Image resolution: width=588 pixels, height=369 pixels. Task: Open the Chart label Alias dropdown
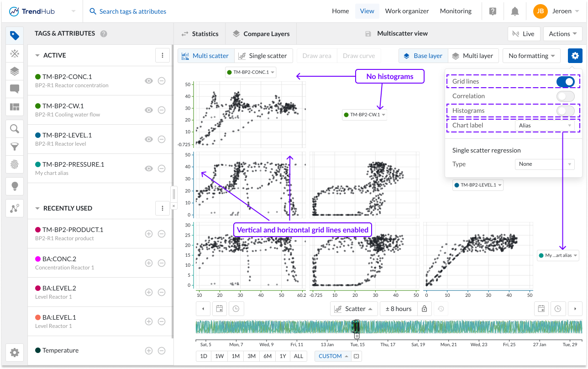544,126
